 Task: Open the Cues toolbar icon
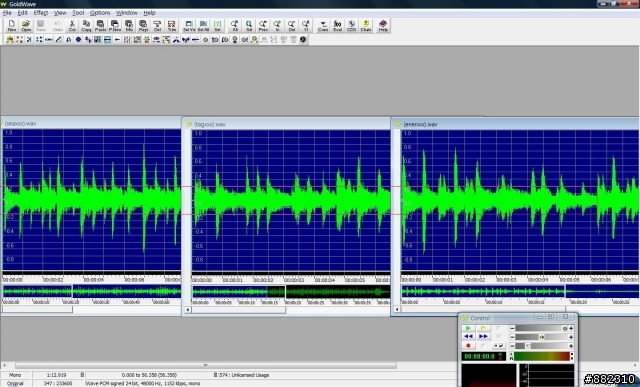(323, 26)
